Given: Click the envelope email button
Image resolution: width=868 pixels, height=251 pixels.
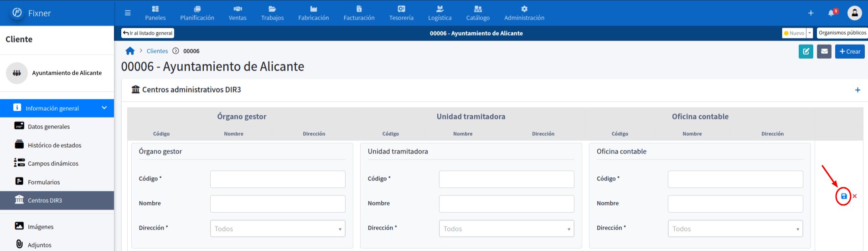Looking at the screenshot, I should point(824,51).
